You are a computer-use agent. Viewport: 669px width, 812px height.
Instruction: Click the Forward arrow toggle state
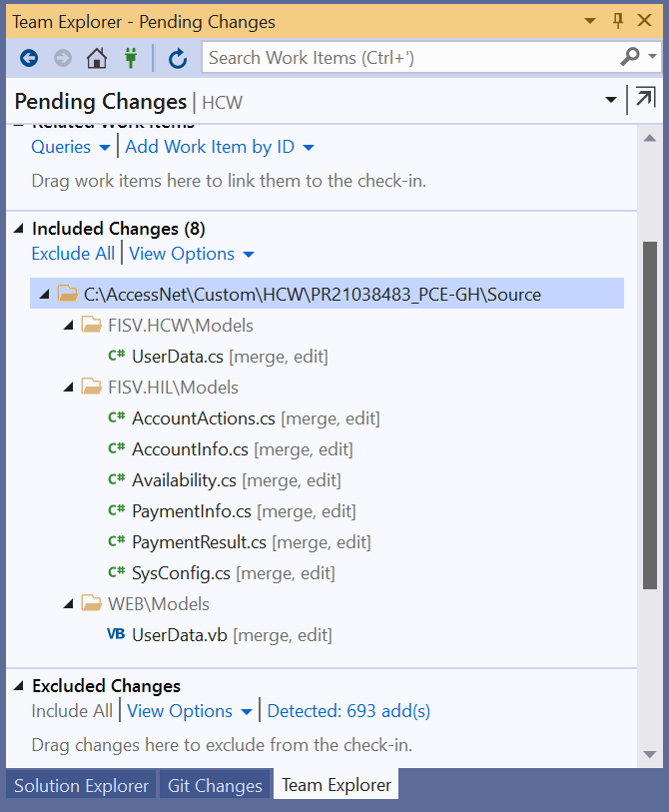point(62,58)
